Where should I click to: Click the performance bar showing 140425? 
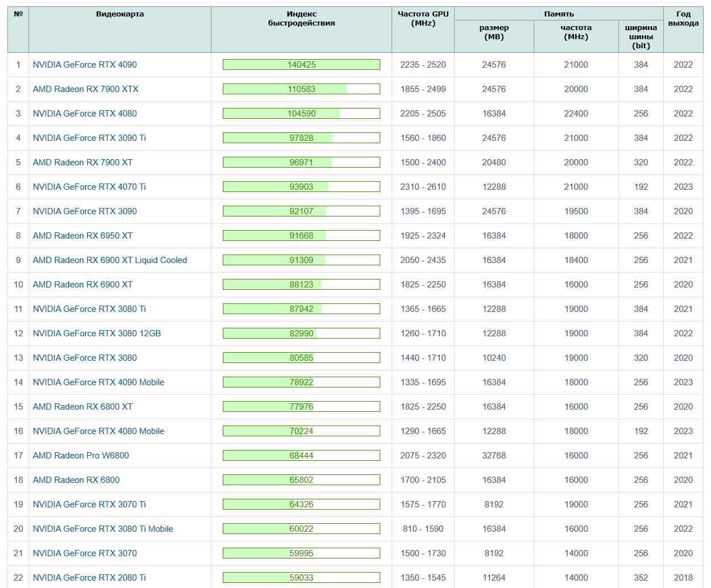[301, 65]
